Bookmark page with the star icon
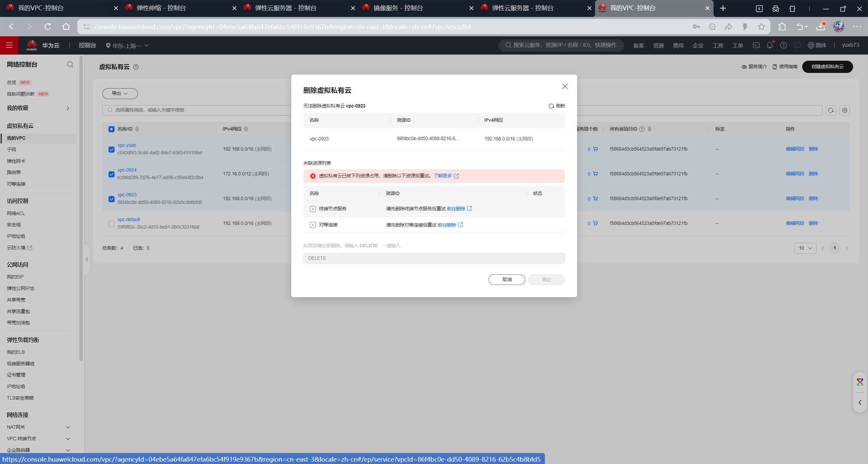This screenshot has width=868, height=464. coord(761,27)
